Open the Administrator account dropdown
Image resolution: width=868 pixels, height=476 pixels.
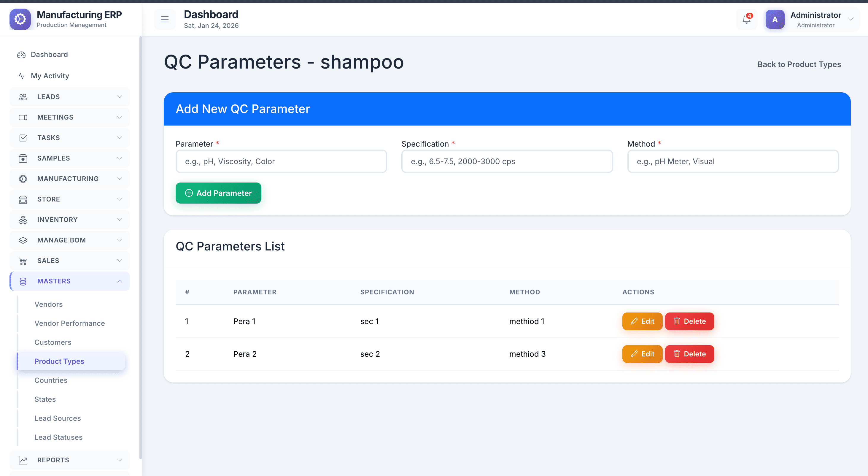[x=850, y=19]
